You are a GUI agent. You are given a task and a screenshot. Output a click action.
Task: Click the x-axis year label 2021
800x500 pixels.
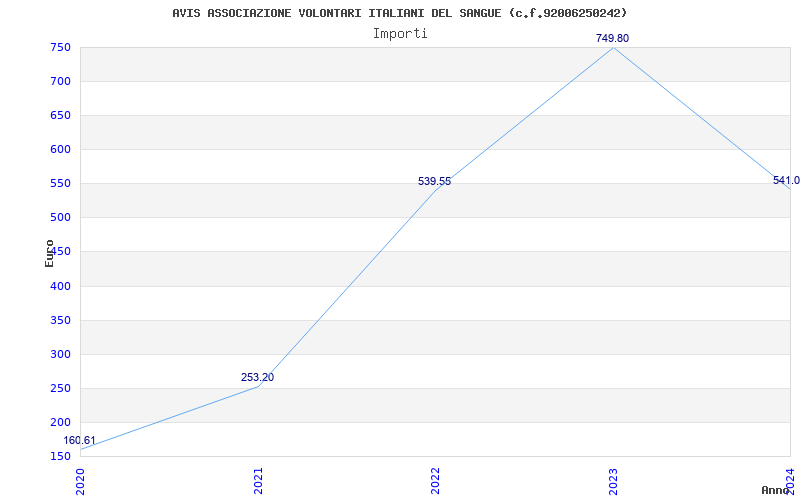258,481
